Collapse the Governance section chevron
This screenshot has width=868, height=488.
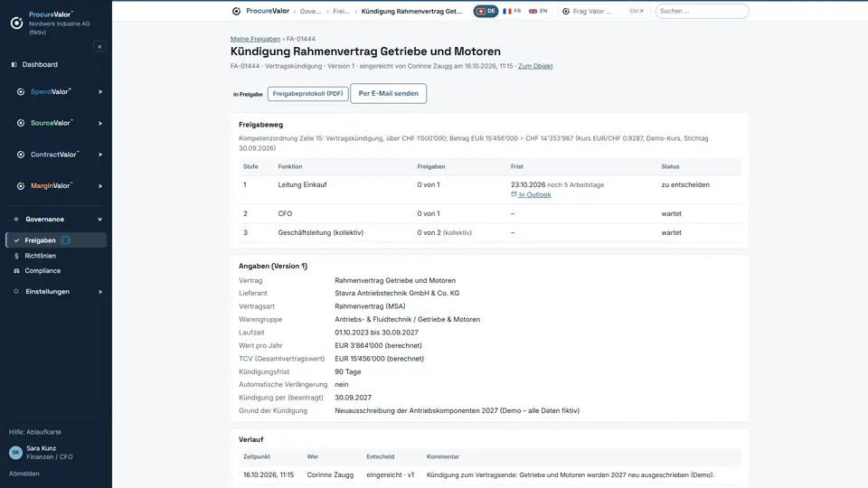coord(100,220)
